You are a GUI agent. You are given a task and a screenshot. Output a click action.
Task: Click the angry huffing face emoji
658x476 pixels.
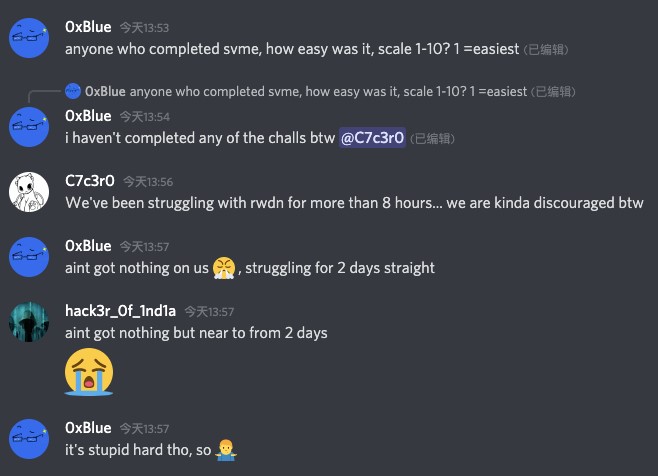224,268
